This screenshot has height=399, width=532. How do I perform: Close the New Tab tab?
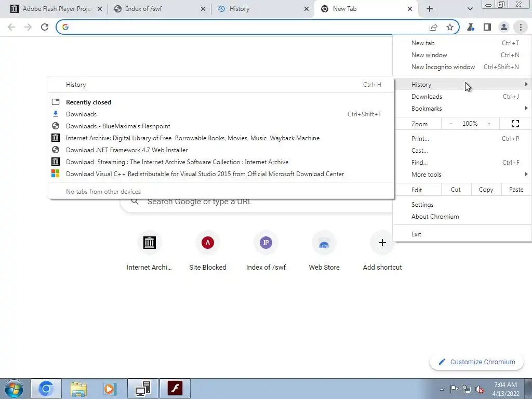tap(410, 9)
